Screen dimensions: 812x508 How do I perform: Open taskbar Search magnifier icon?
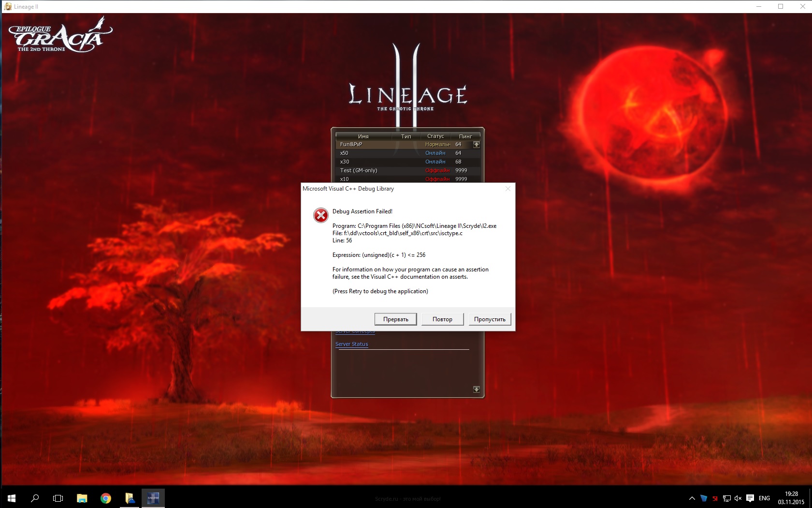coord(35,498)
